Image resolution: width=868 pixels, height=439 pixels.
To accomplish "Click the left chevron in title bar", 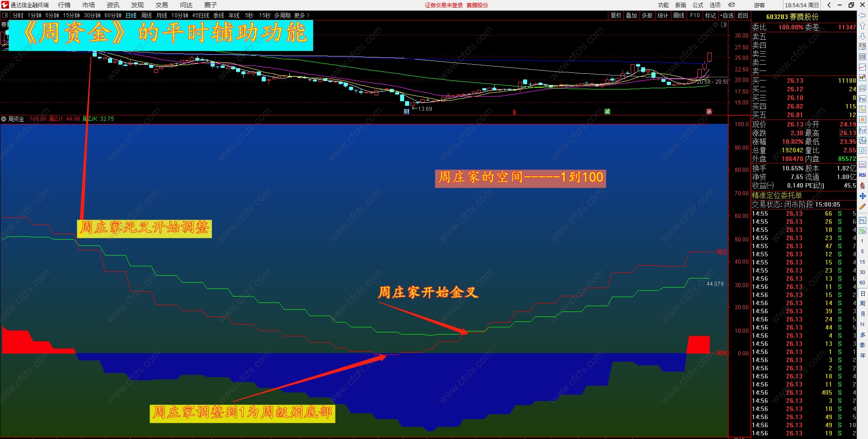I will 829,5.
